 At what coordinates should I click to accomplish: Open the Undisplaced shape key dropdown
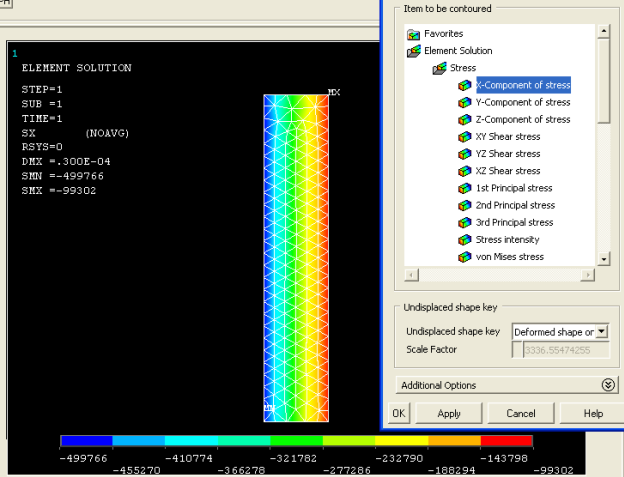[x=601, y=332]
